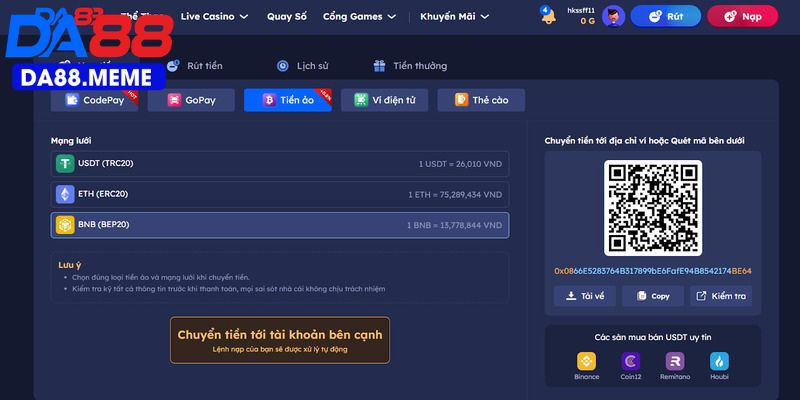Select the Thẻ cào payment method
The height and width of the screenshot is (400, 800).
481,100
